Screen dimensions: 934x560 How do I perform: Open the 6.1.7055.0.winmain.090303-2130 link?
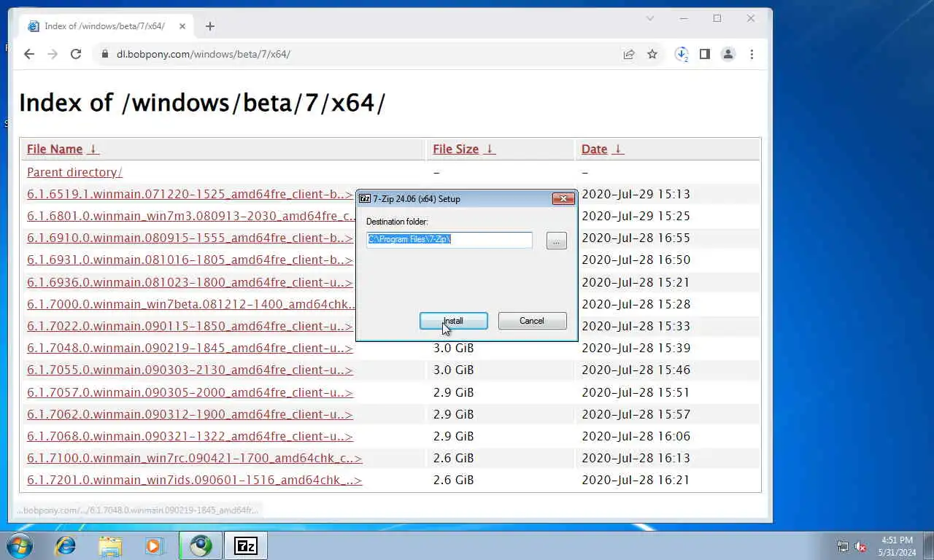[x=190, y=370]
